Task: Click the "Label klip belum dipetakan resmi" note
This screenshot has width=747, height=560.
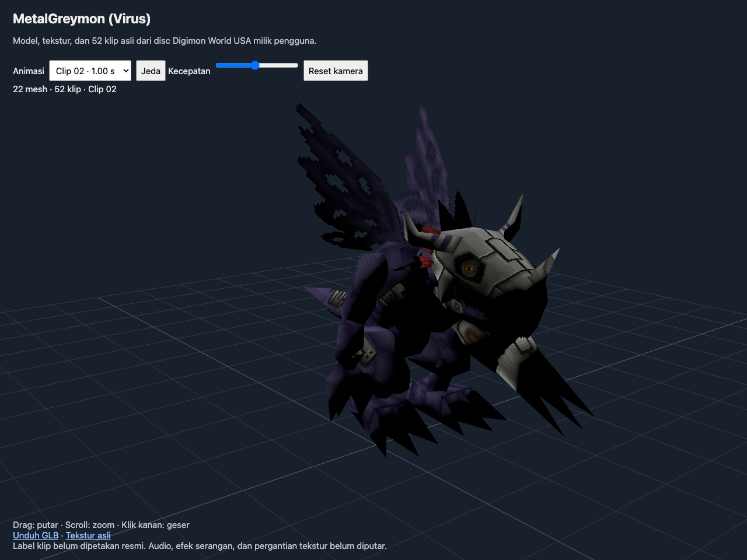Action: click(200, 546)
